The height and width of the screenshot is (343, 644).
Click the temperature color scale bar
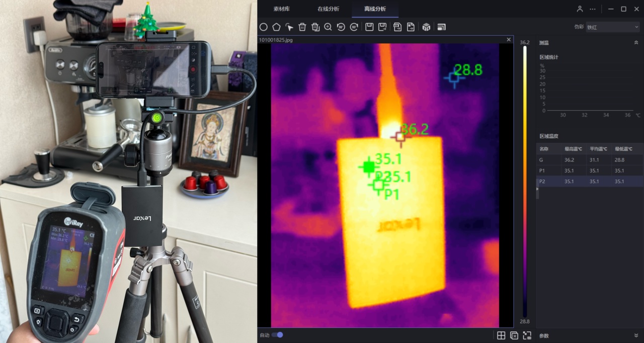[525, 182]
